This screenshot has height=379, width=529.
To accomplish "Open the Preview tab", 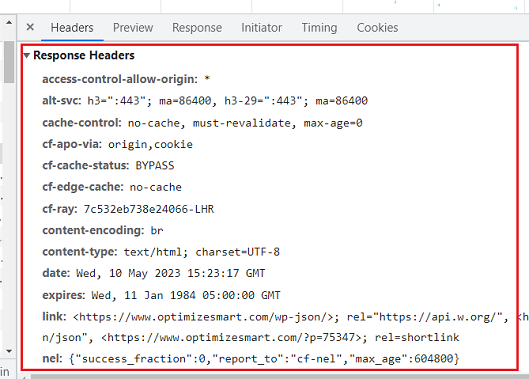I will (133, 28).
